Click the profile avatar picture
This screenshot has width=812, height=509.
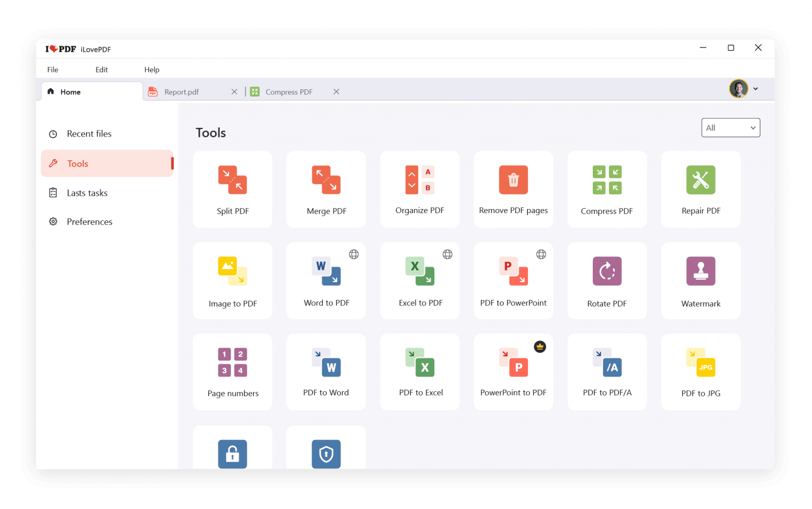[738, 89]
